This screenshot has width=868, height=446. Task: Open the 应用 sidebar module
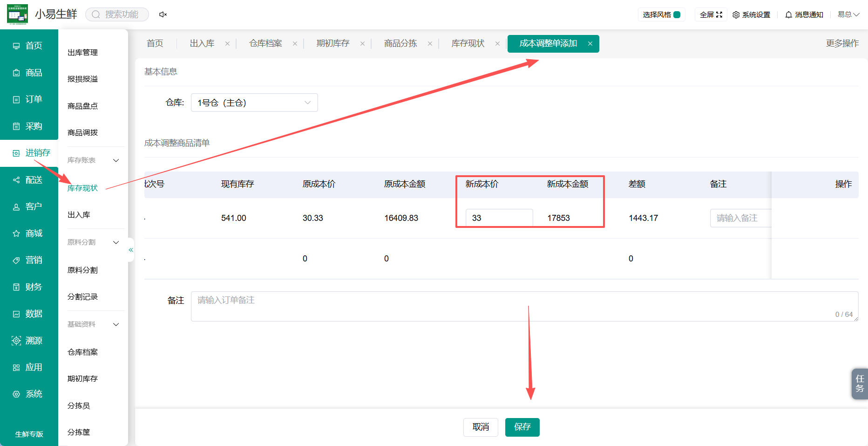29,367
